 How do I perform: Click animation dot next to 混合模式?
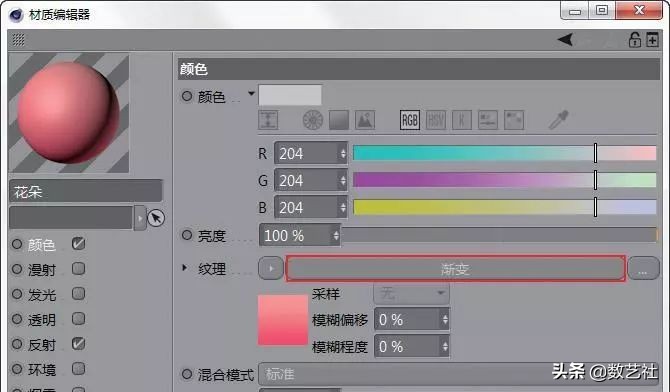[x=187, y=374]
